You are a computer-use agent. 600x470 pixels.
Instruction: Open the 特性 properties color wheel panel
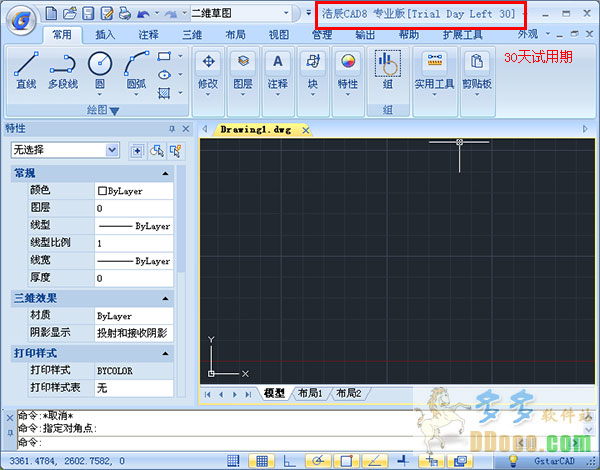point(348,75)
